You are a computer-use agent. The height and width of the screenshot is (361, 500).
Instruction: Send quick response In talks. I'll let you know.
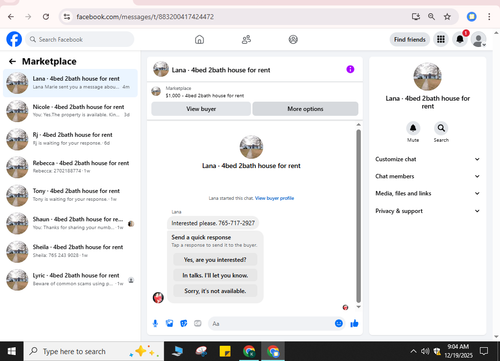(215, 275)
